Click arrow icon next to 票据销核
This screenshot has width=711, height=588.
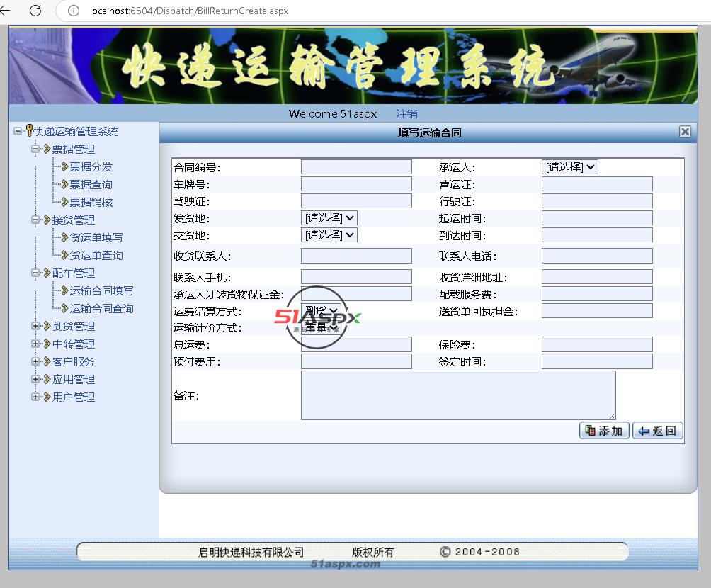64,202
